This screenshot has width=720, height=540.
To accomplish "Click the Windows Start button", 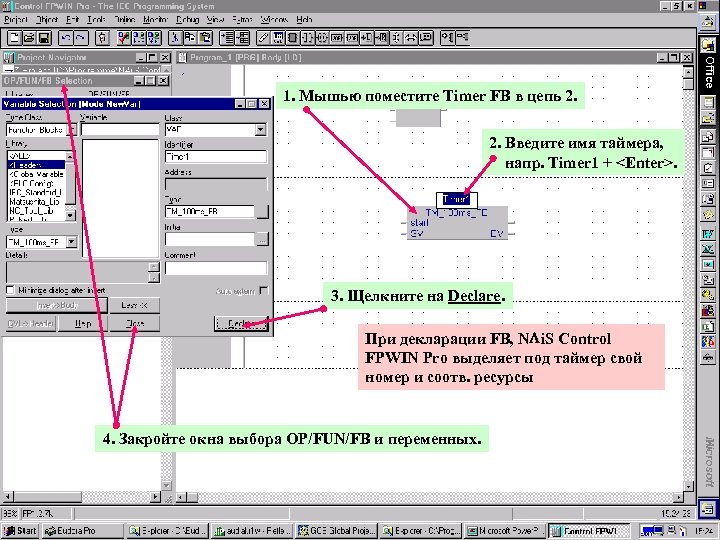I will [x=20, y=531].
